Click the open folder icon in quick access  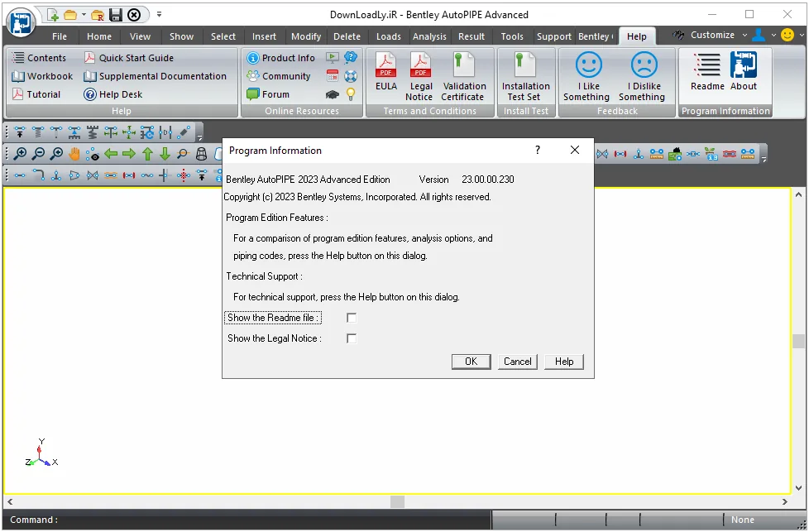pyautogui.click(x=70, y=15)
